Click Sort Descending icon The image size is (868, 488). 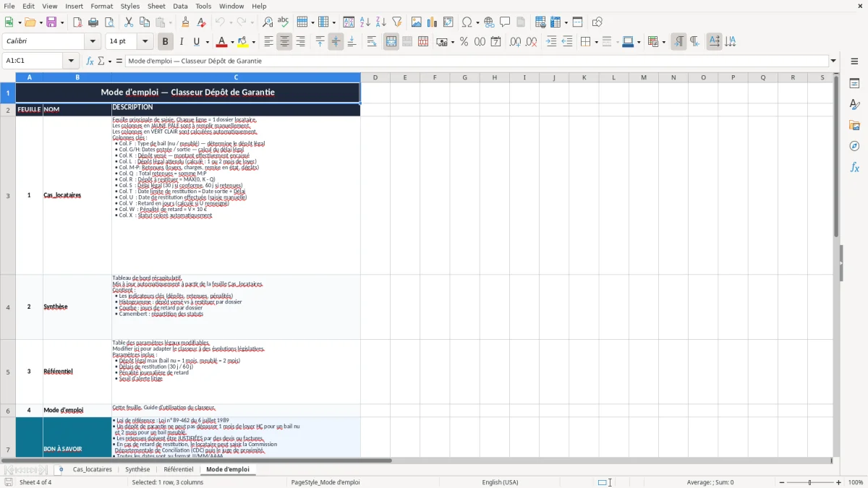tap(381, 22)
